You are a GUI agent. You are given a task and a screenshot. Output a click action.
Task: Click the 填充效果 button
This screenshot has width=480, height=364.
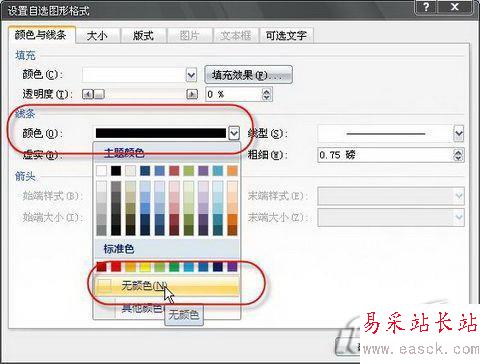point(248,75)
